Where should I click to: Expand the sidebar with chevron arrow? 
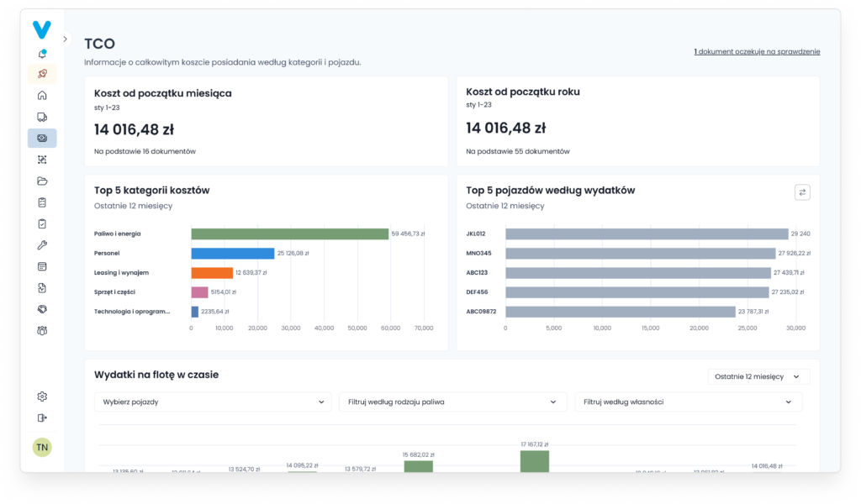(x=65, y=39)
